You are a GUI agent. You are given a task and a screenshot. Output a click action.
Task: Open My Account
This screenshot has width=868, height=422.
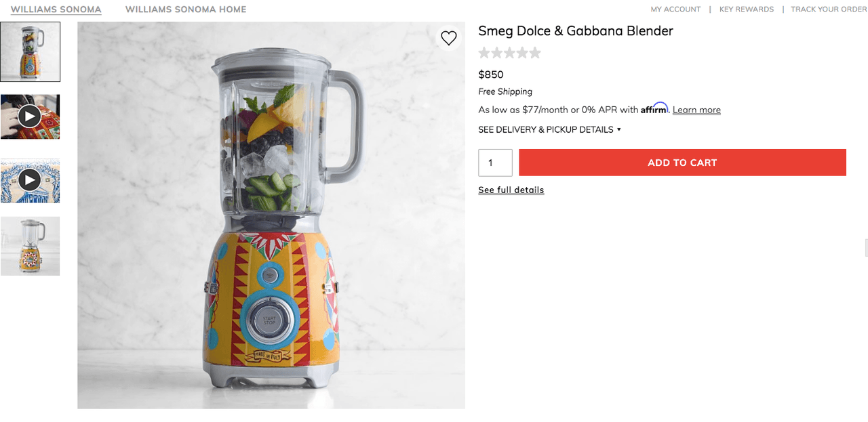675,9
